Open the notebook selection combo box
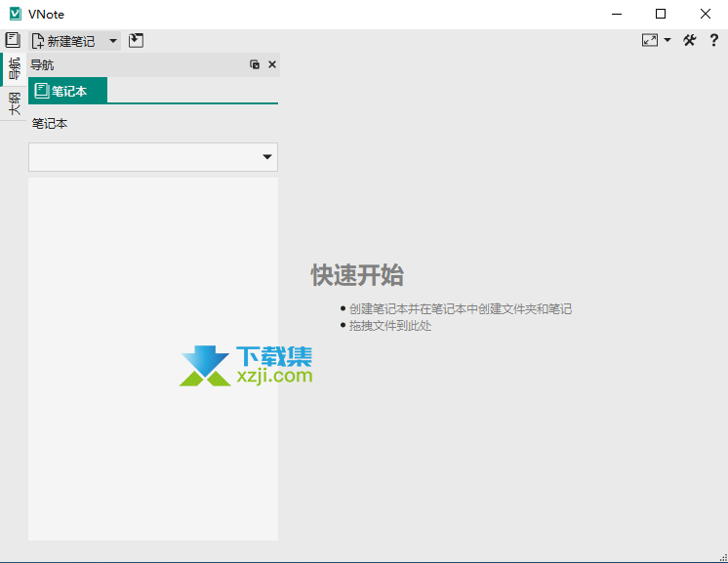Viewport: 728px width, 563px height. [153, 157]
